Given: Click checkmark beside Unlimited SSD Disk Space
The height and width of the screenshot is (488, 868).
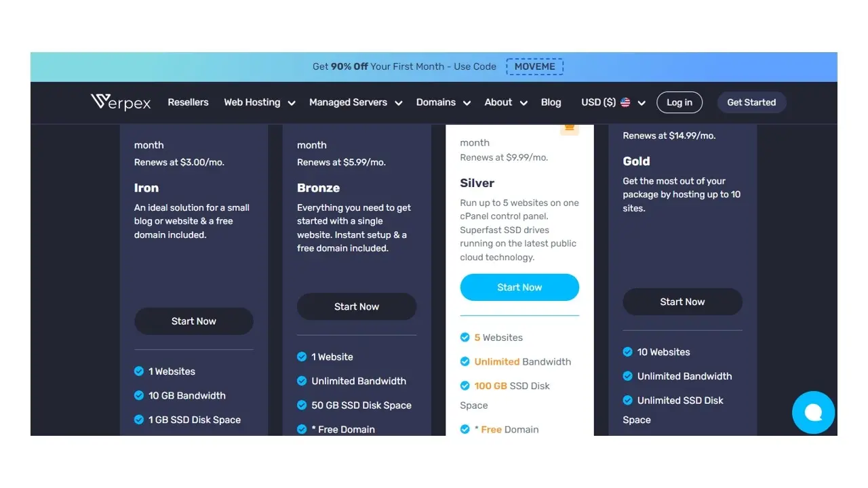Looking at the screenshot, I should tap(627, 400).
